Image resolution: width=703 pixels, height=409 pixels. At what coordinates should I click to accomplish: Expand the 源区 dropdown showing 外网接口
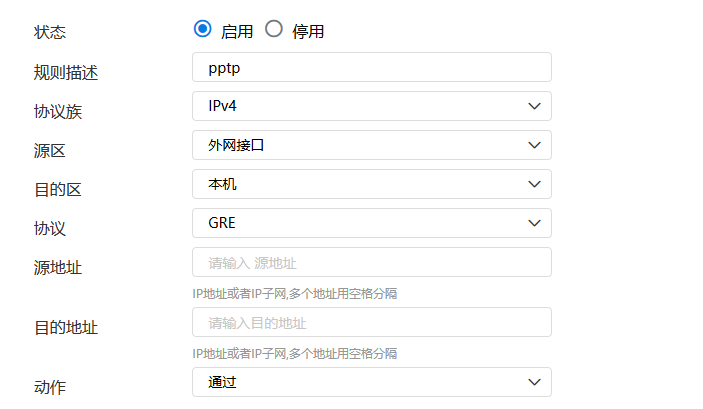(x=371, y=145)
